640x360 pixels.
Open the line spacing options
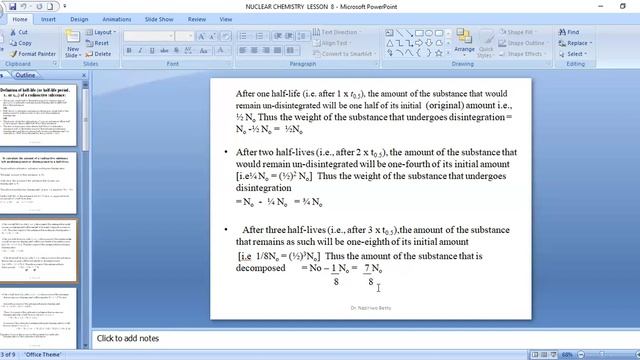point(302,36)
